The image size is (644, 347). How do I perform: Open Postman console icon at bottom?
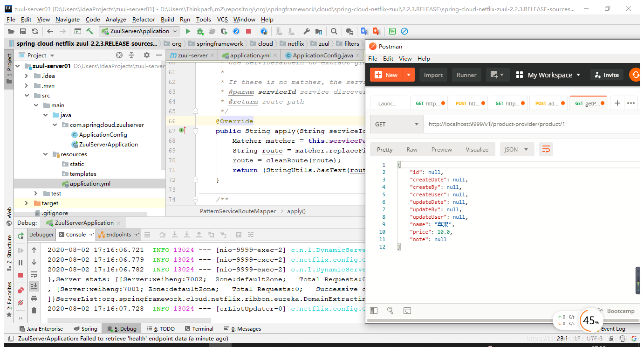tap(407, 311)
